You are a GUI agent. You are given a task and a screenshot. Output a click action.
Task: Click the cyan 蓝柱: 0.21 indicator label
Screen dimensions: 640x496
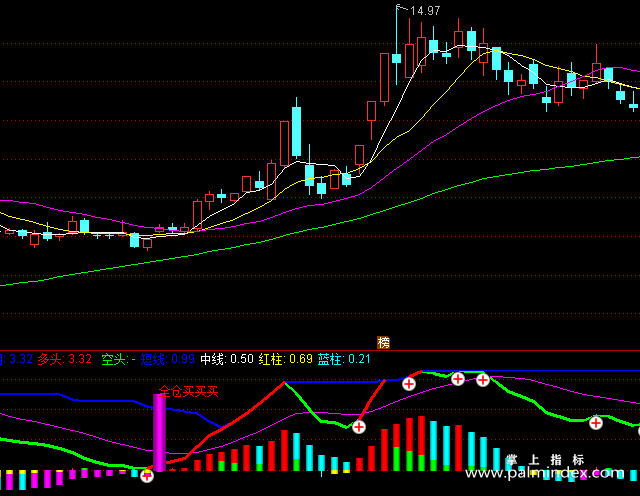coord(344,359)
